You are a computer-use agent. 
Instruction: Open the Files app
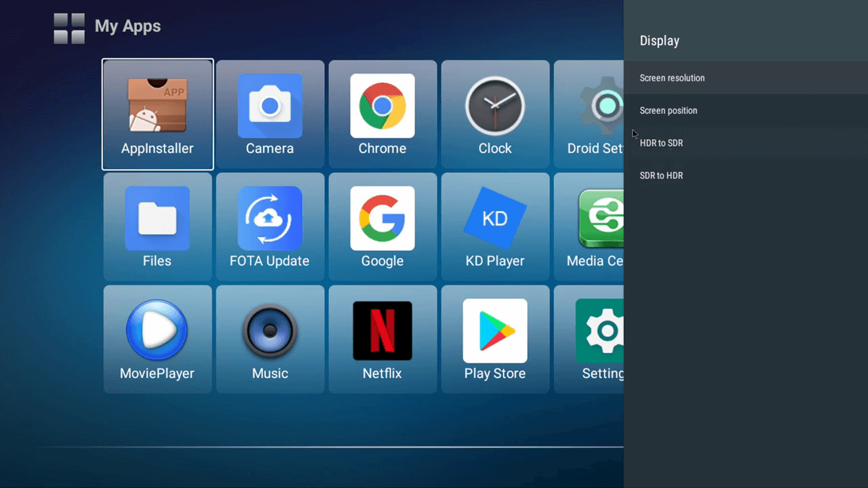tap(157, 226)
